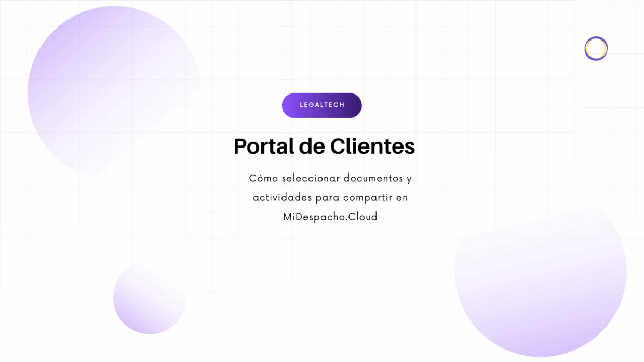
Task: Click the LEGALTECH pill button
Action: pos(321,105)
